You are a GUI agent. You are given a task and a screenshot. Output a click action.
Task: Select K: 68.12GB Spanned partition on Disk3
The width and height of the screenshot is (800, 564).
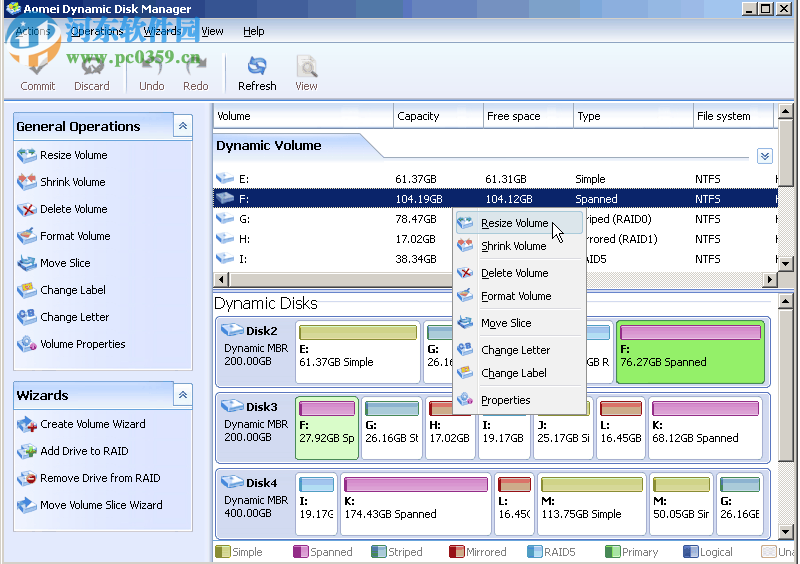click(x=705, y=428)
